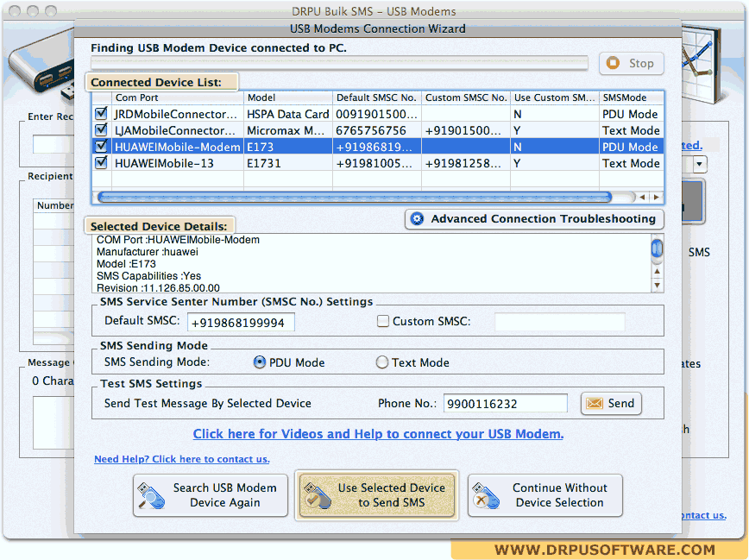
Task: Click the window close button in title bar
Action: point(15,10)
